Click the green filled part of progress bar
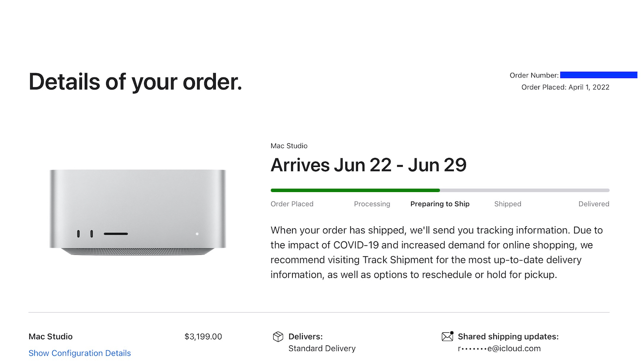 pyautogui.click(x=355, y=191)
